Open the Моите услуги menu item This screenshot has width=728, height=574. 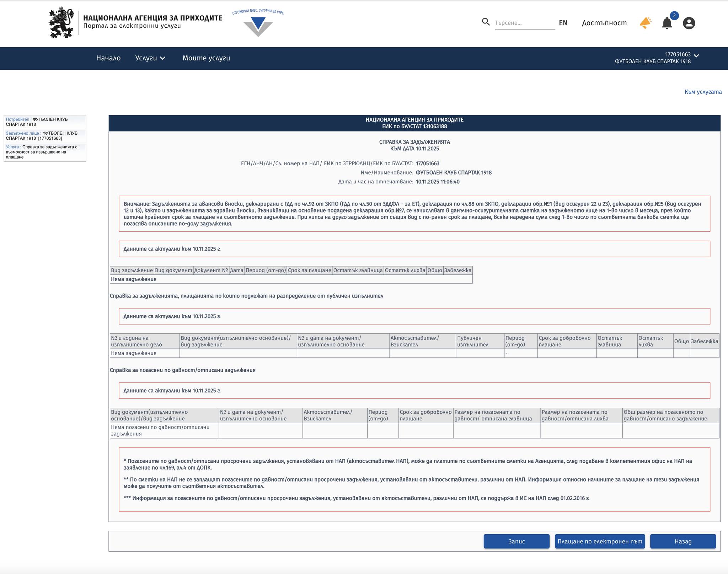(x=206, y=58)
